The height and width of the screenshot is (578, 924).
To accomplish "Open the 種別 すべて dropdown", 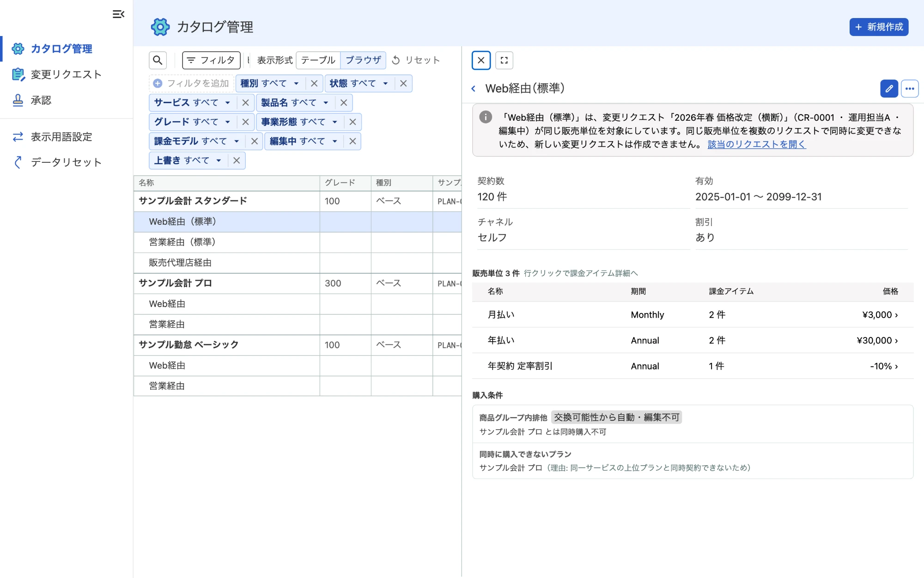I will point(270,83).
